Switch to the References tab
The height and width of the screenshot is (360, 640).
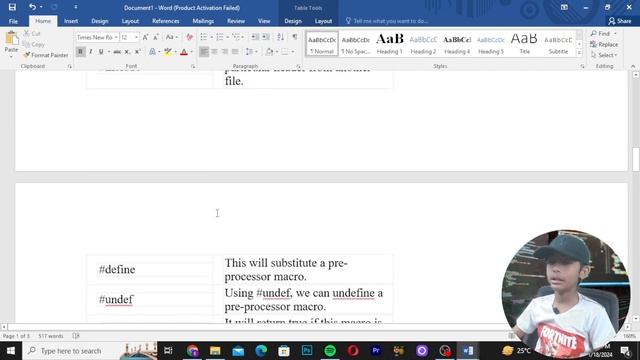(166, 21)
